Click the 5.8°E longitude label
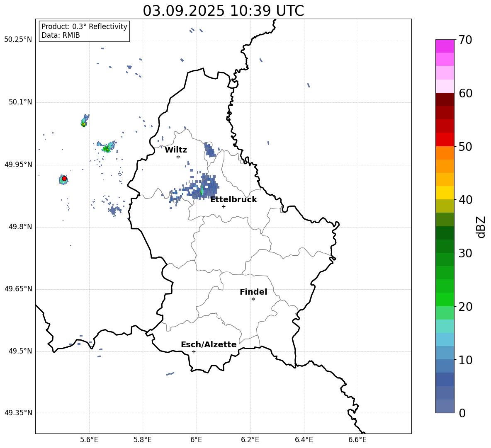The image size is (491, 448). (x=143, y=440)
